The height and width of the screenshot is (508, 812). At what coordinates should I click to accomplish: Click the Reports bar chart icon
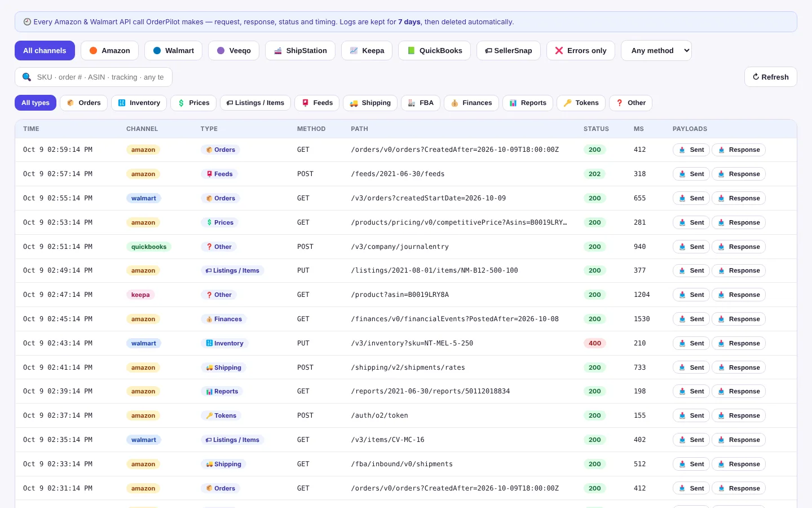tap(513, 103)
